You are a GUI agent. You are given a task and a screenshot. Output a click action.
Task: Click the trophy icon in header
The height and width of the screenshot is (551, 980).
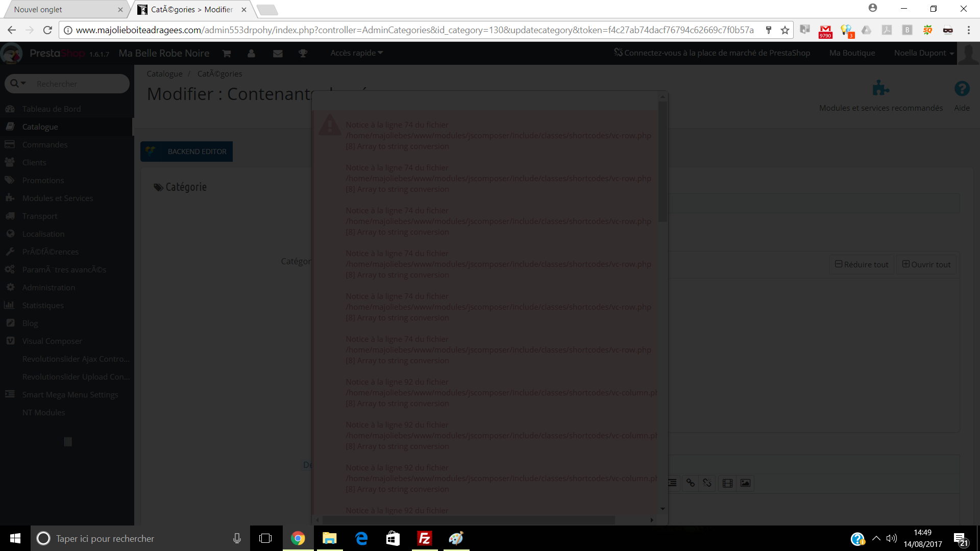(303, 53)
